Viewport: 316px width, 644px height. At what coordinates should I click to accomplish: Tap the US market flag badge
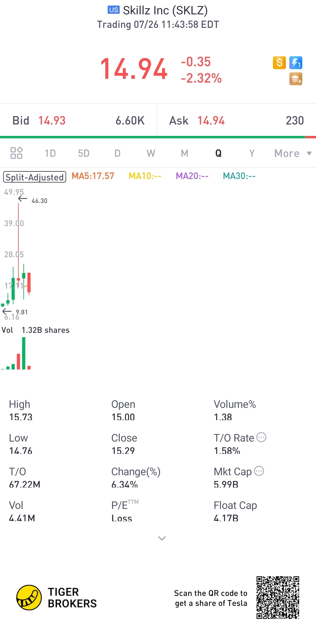pyautogui.click(x=114, y=10)
